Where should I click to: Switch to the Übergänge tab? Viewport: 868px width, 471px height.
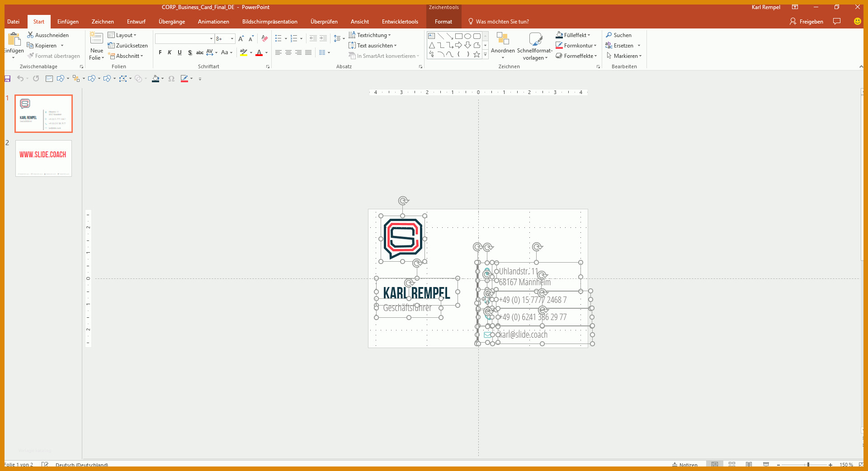click(x=172, y=22)
